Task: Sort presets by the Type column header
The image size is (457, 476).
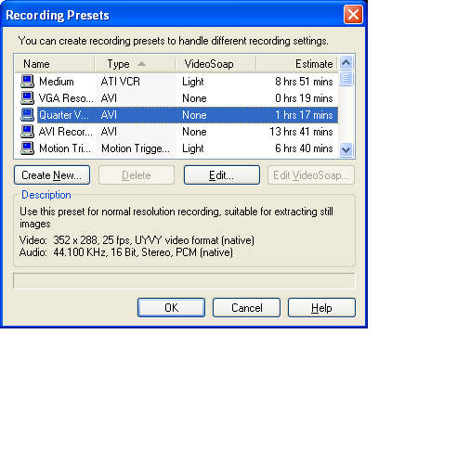Action: coord(135,64)
